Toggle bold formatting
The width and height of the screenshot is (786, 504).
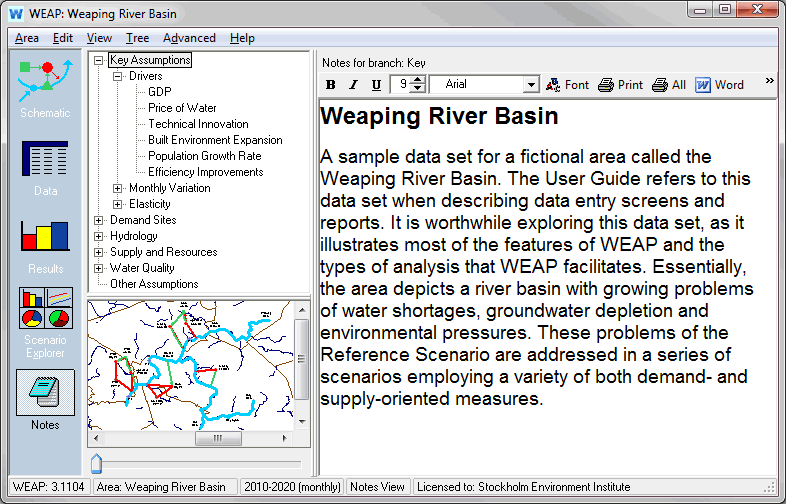329,85
